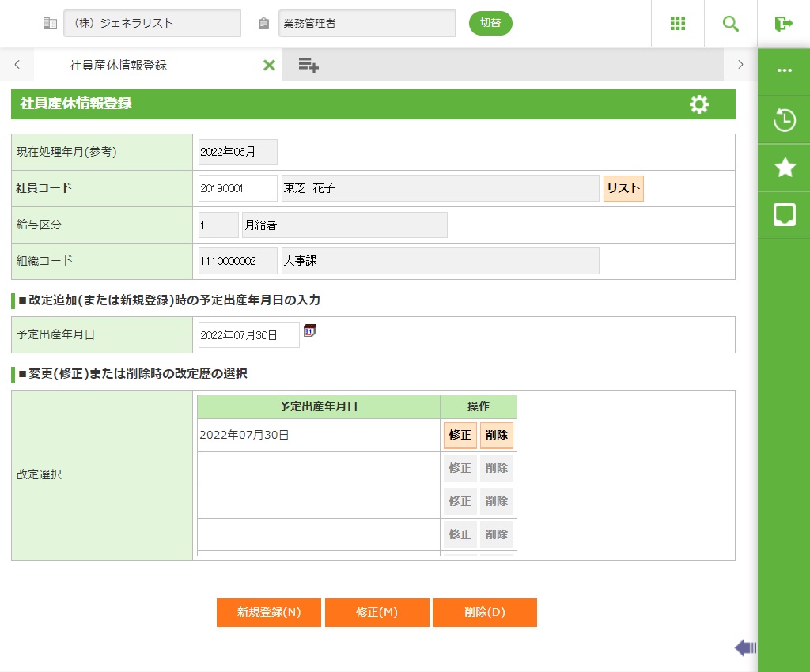Open the apps grid menu icon
This screenshot has width=810, height=672.
678,24
